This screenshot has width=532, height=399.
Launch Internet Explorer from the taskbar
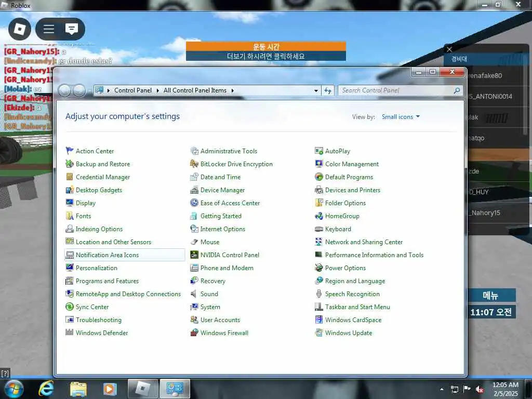[46, 389]
